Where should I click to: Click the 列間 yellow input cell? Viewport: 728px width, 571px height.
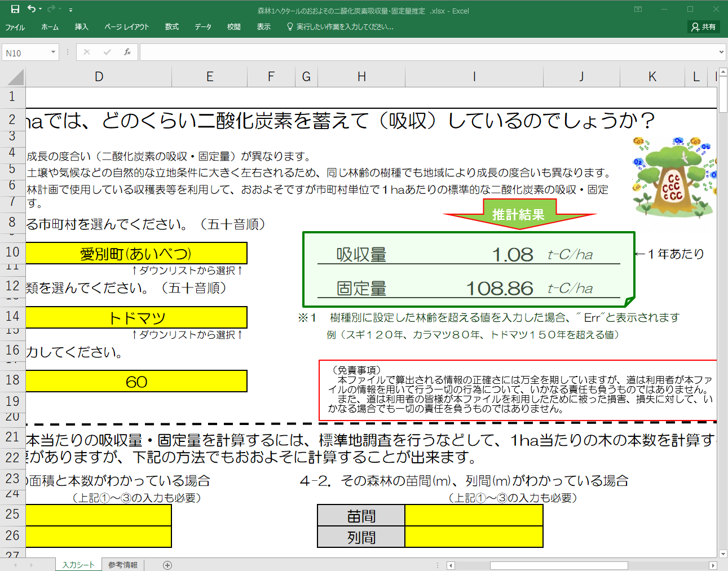point(474,537)
